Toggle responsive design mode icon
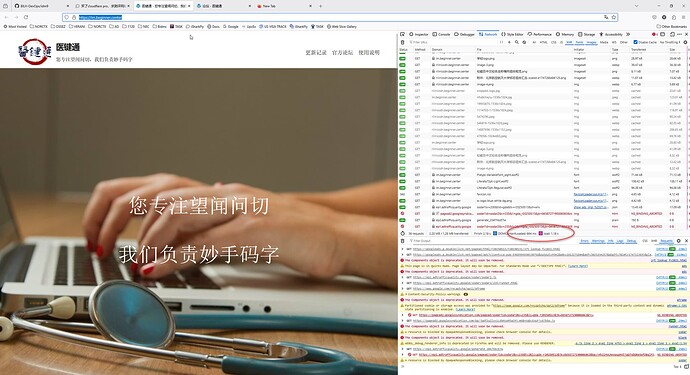Image resolution: width=690 pixels, height=375 pixels. coord(662,34)
